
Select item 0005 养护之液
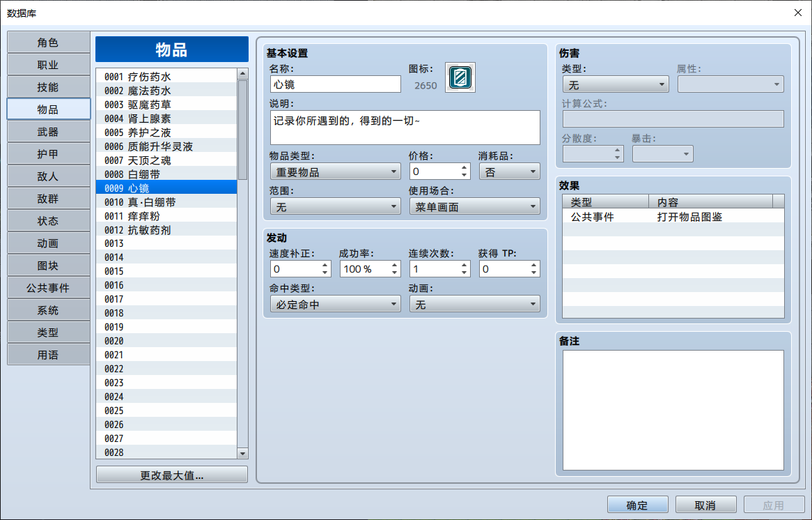click(166, 132)
